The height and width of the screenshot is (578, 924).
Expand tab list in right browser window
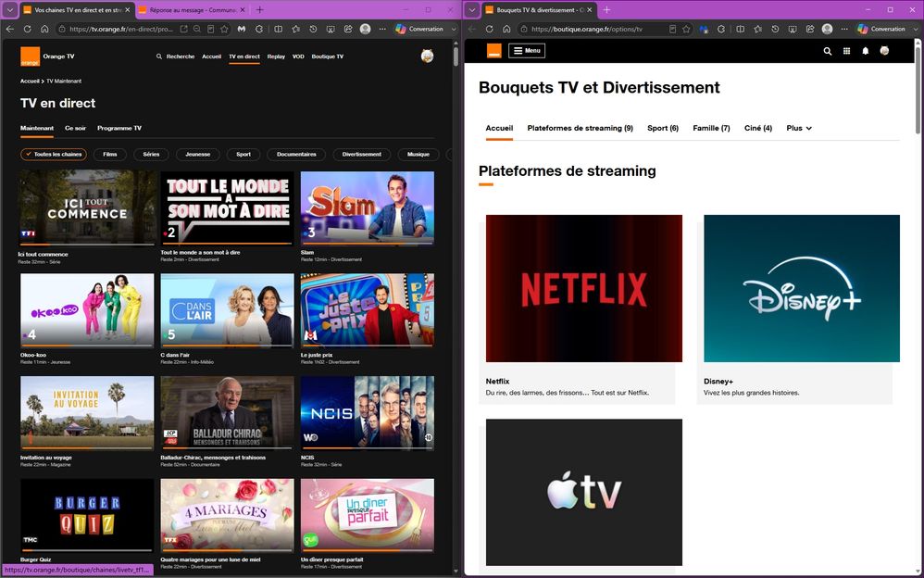coord(472,10)
